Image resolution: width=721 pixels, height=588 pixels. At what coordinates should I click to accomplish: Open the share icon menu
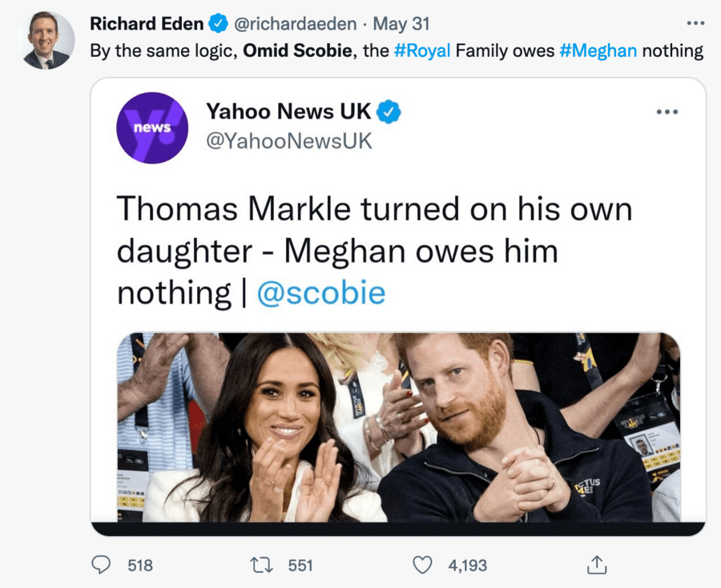[596, 565]
